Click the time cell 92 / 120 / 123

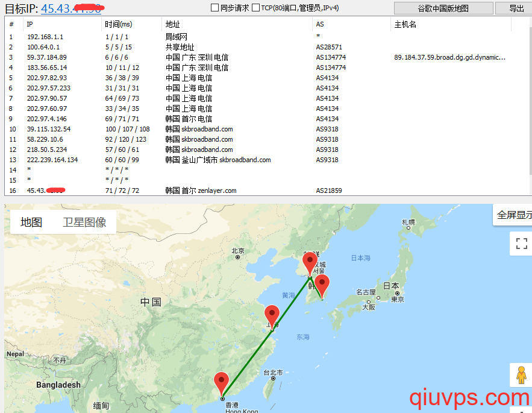click(125, 139)
